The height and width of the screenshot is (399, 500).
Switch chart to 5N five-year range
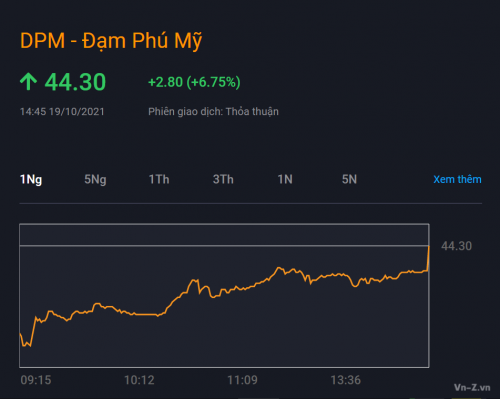(x=349, y=179)
